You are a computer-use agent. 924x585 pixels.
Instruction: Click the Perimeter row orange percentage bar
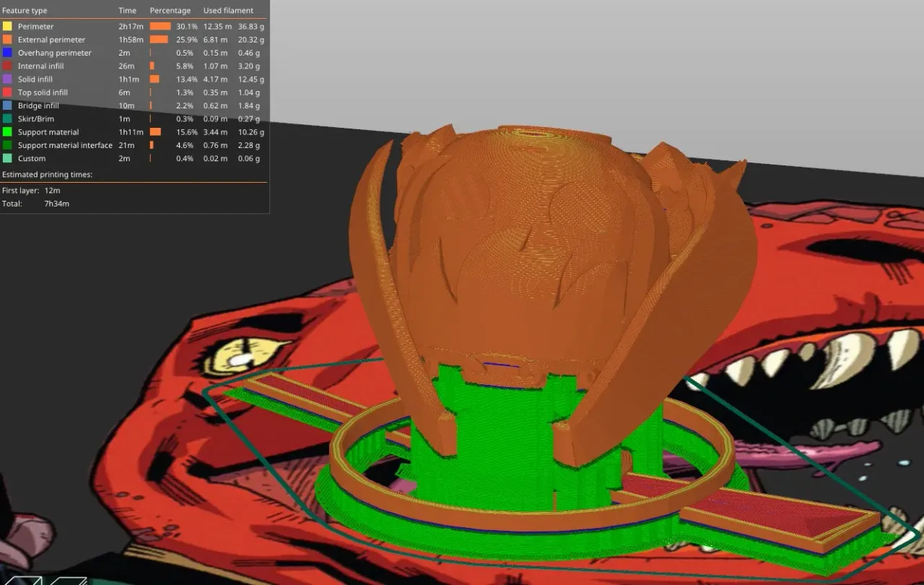pos(160,27)
